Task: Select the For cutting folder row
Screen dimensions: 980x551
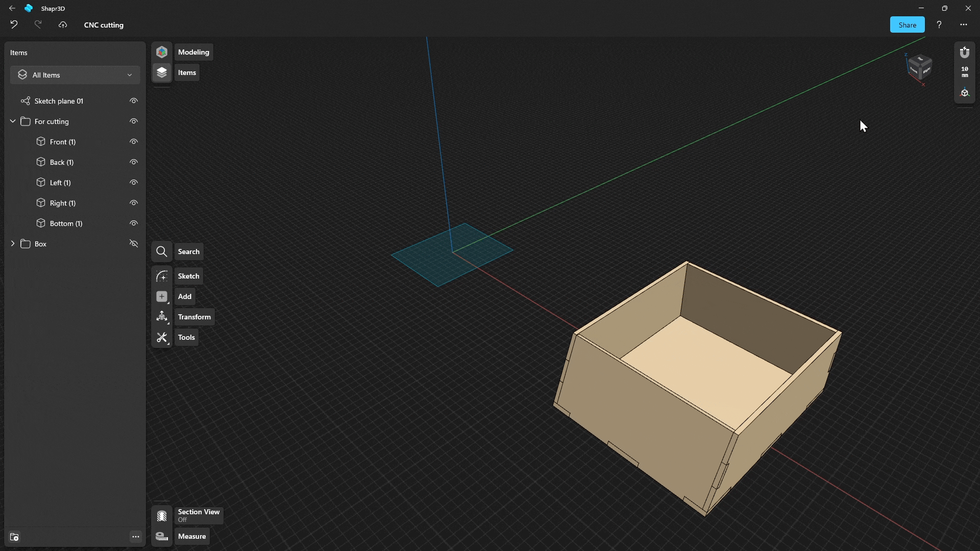Action: pos(75,121)
